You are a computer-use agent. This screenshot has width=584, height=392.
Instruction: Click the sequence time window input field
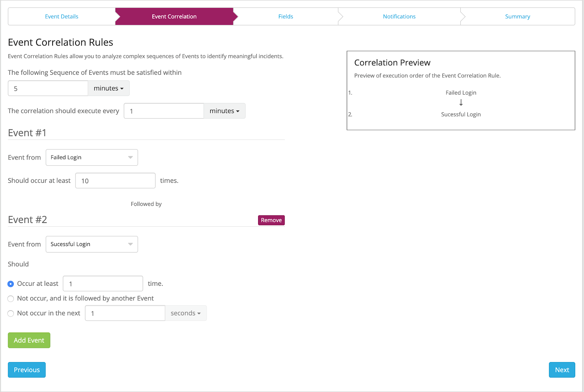[x=48, y=88]
